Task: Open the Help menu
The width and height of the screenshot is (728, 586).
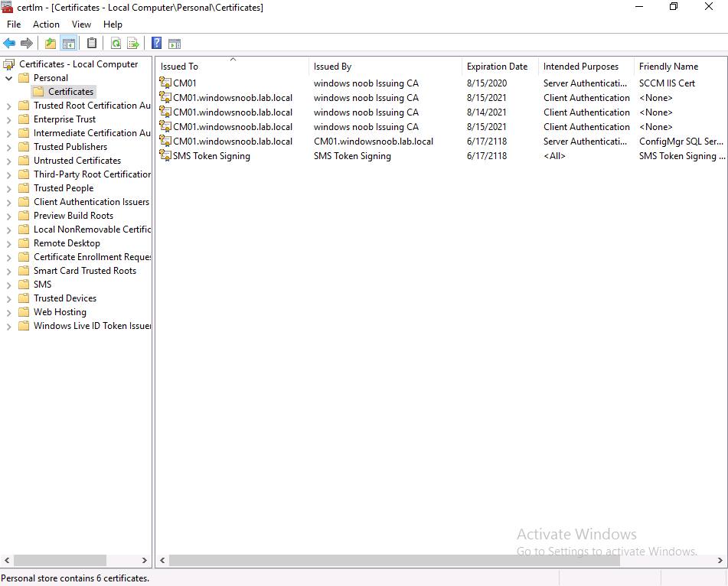Action: 113,24
